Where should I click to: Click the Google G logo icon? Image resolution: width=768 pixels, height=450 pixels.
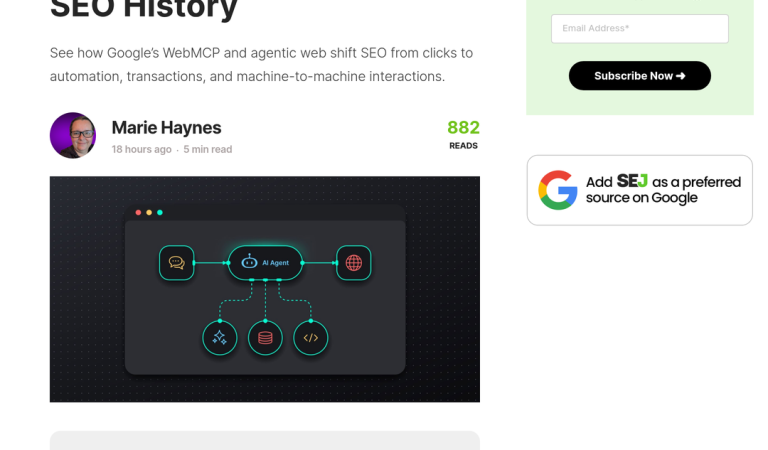coord(558,190)
